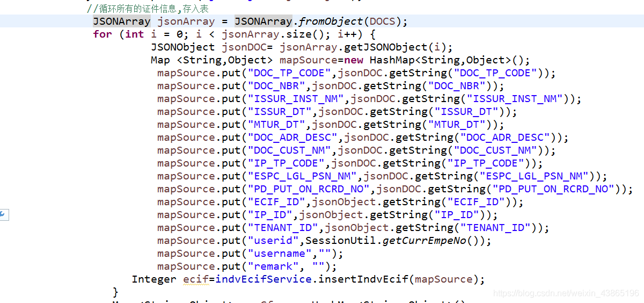Click the mapSource.put line with "ECIF_ID"
Image resolution: width=644 pixels, height=303 pixels.
point(340,202)
